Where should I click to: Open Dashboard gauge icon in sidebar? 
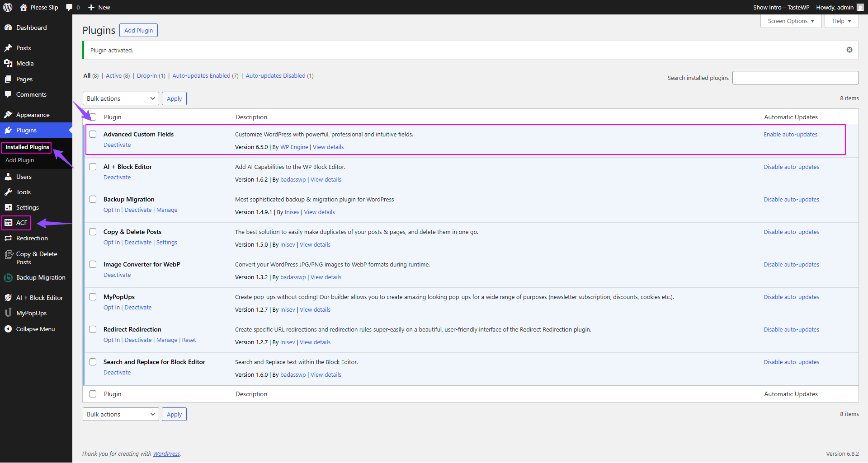click(x=8, y=28)
